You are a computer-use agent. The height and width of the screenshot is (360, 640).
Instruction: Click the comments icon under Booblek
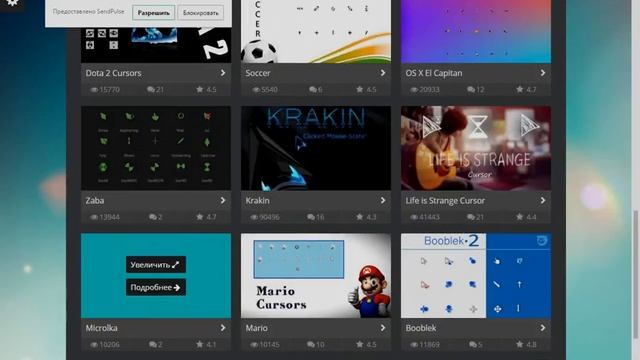click(x=473, y=344)
